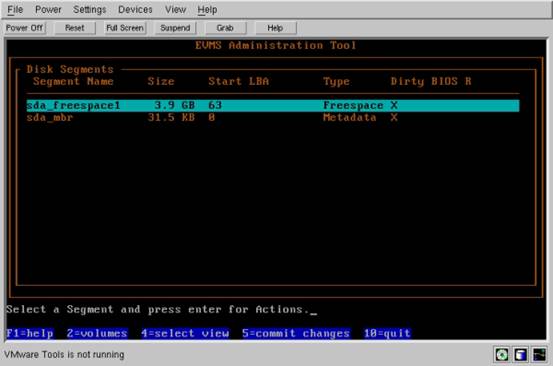
Task: Click the hard disk device status icon
Action: (521, 354)
